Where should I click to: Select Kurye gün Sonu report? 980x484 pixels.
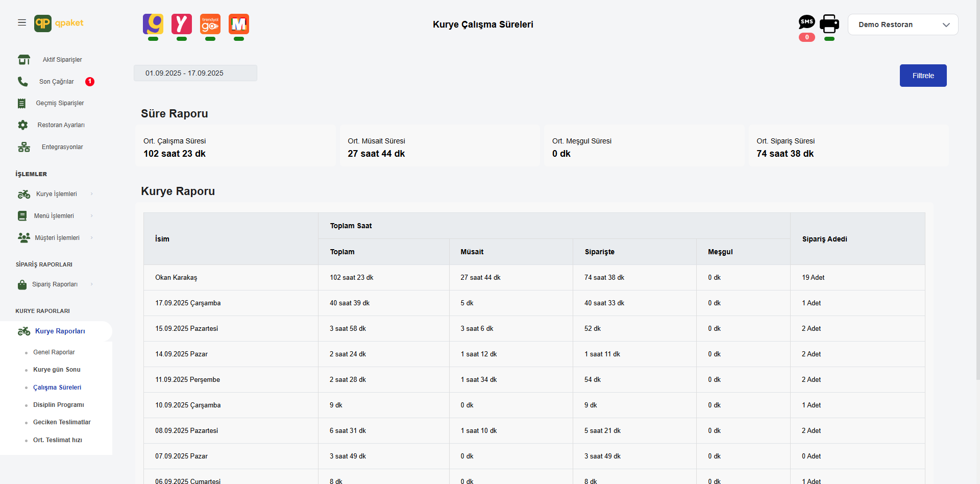tap(57, 370)
